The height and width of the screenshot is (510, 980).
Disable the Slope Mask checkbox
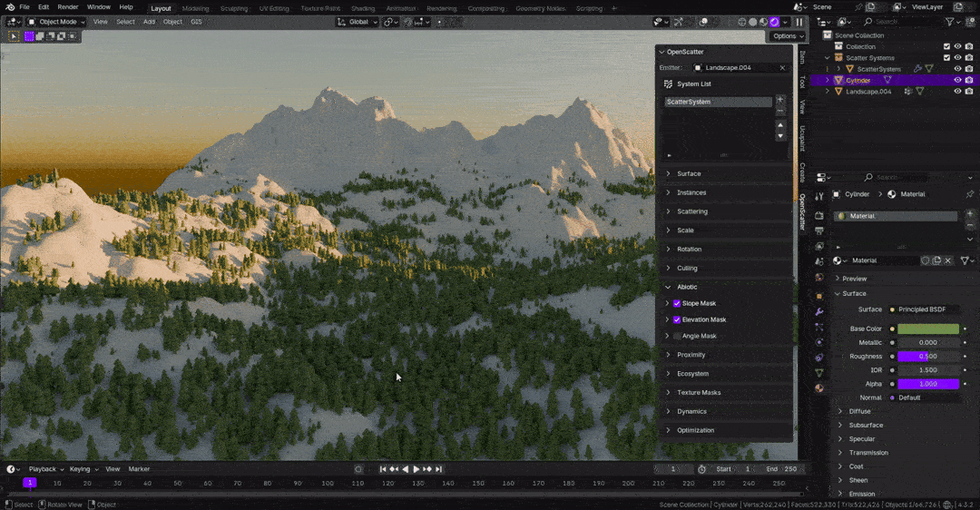pos(677,303)
